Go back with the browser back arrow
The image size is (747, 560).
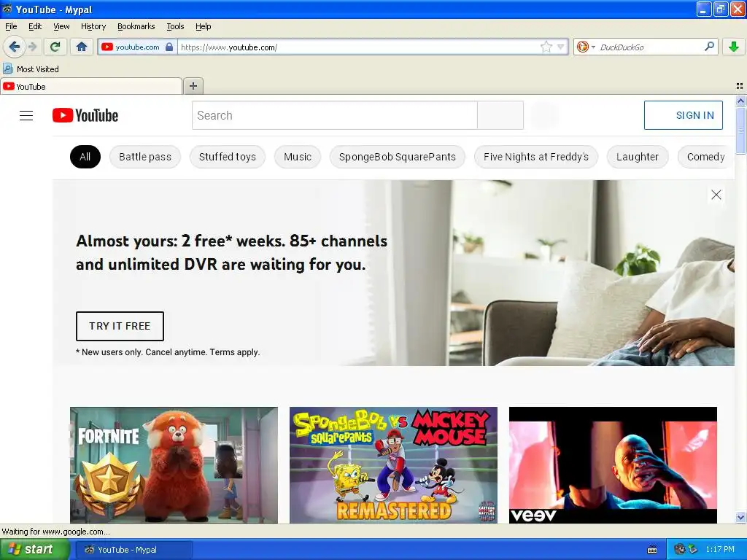tap(14, 47)
